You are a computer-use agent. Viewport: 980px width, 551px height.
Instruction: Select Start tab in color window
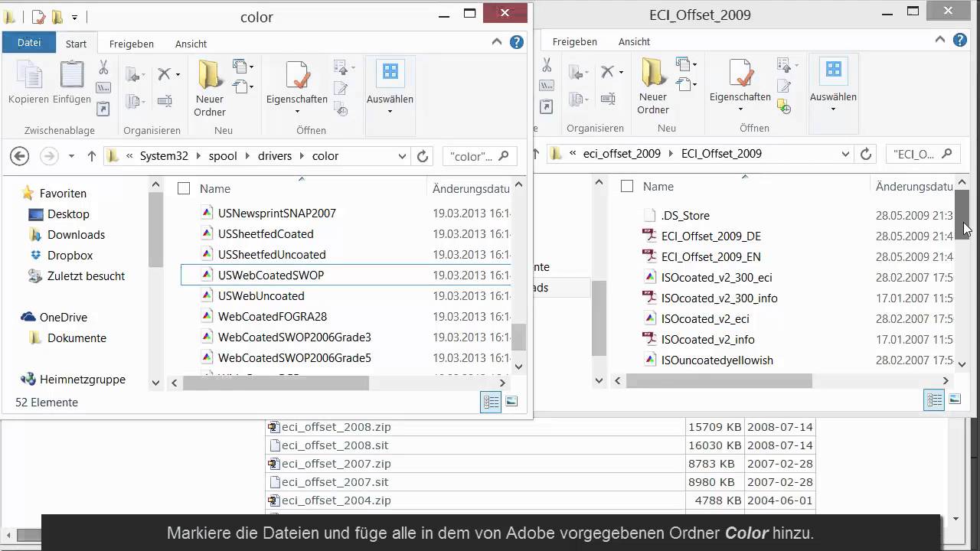tap(76, 44)
